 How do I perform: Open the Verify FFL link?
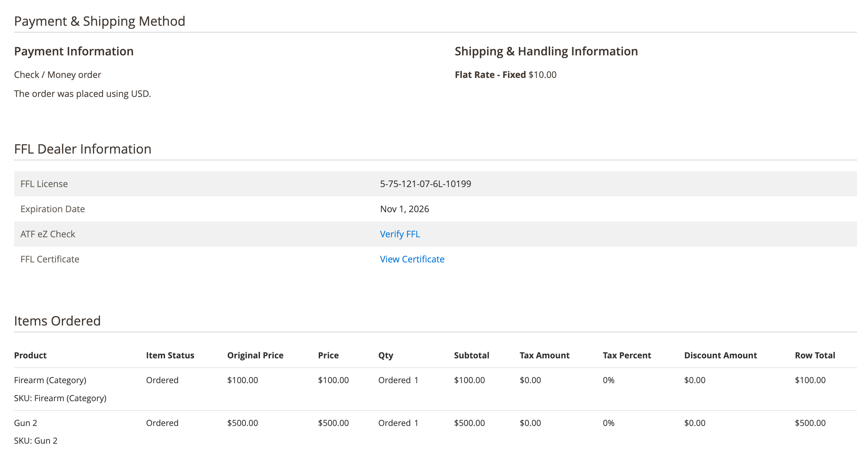click(400, 234)
